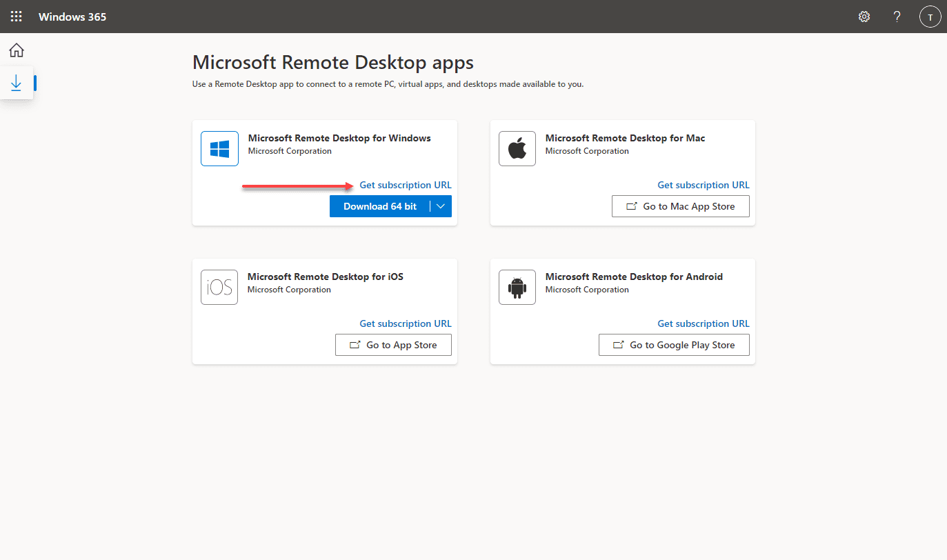Open your account avatar menu
Viewport: 947px width, 560px height.
pos(930,16)
